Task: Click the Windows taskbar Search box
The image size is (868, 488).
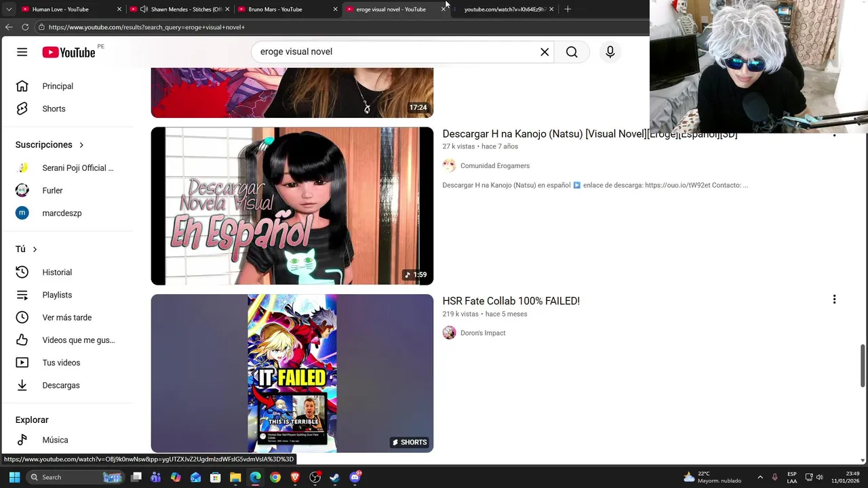Action: pos(75,477)
